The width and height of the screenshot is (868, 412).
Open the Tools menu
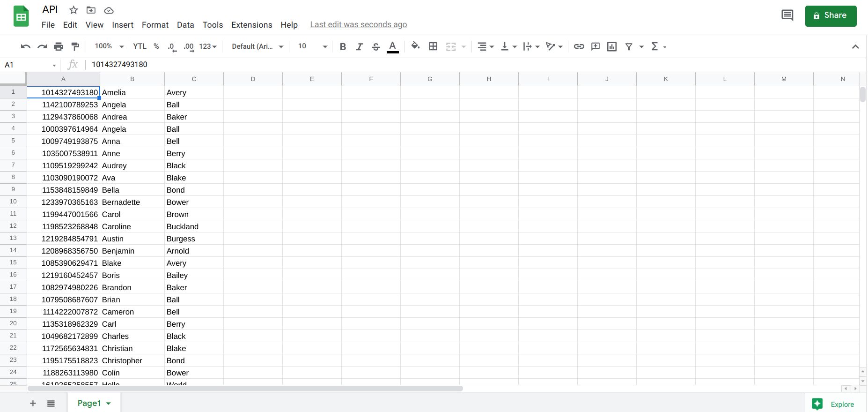coord(213,25)
